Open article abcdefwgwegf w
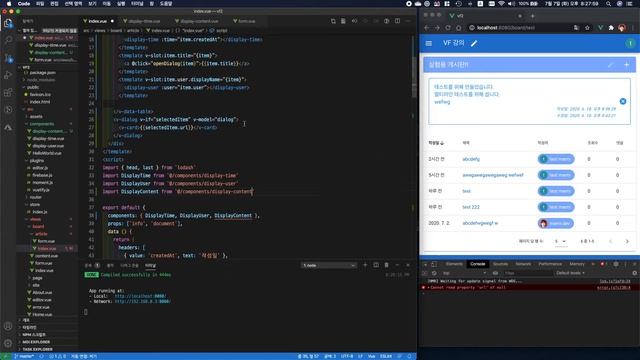 pos(480,223)
